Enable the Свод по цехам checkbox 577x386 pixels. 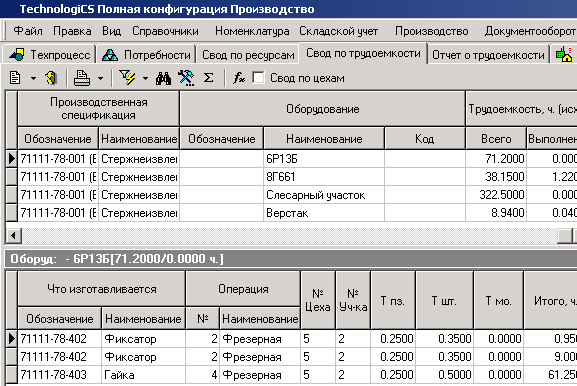(x=258, y=78)
